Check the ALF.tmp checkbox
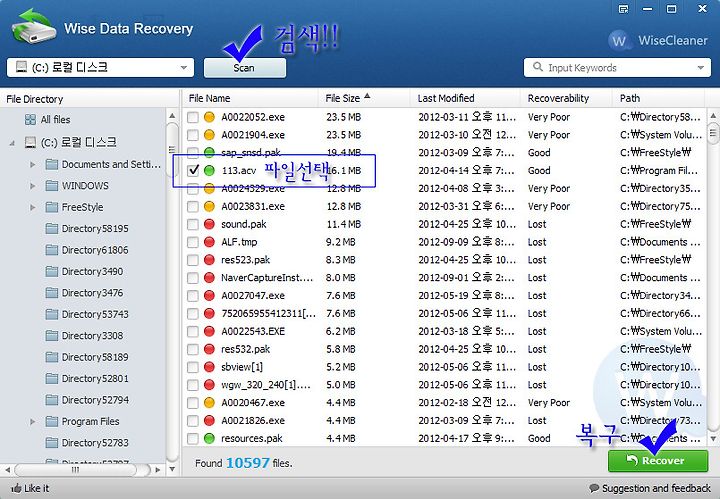 (x=193, y=242)
